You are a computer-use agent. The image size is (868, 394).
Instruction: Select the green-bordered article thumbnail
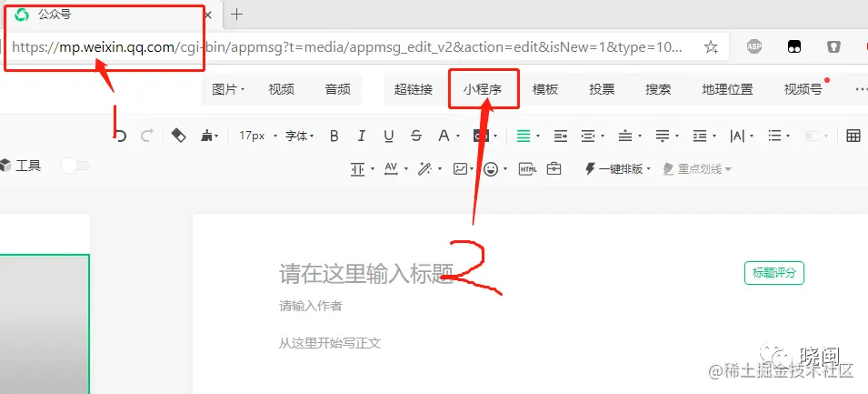[45, 324]
